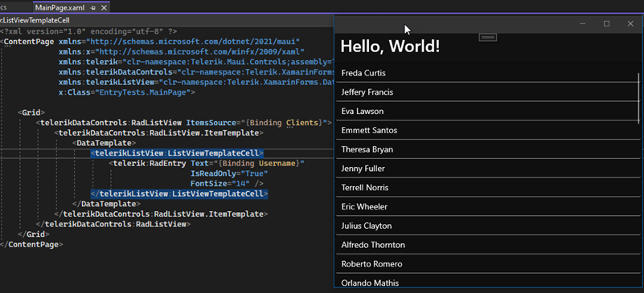This screenshot has width=644, height=293.
Task: Click the Theresa Bryan entry field
Action: coord(488,149)
